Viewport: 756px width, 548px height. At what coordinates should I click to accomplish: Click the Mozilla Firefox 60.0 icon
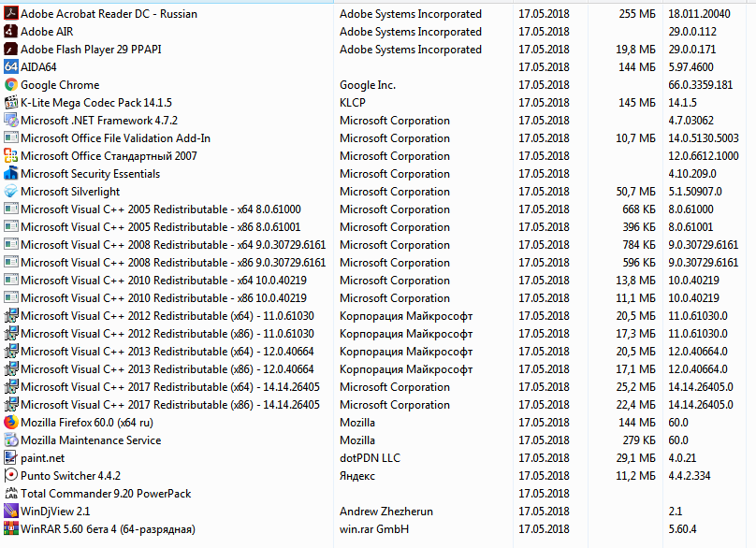pos(10,422)
